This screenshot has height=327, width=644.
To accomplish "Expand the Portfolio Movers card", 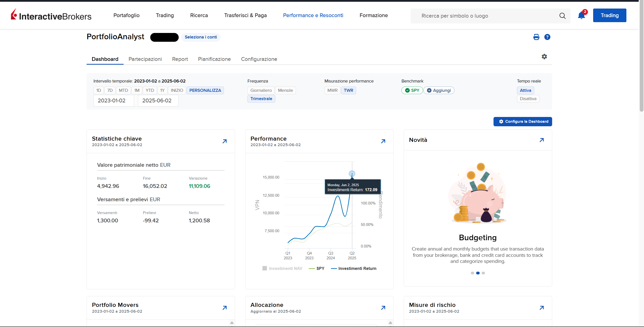I will pos(225,308).
